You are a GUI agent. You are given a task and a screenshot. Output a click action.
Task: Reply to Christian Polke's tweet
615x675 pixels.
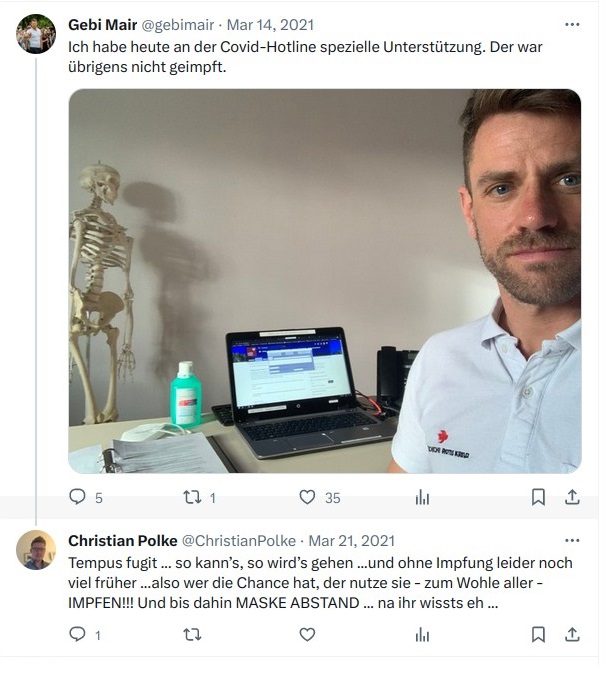coord(77,634)
